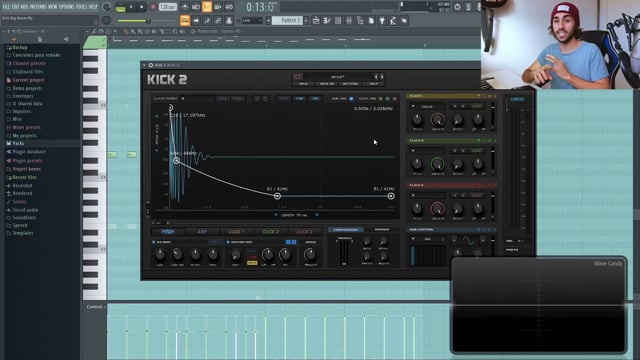The height and width of the screenshot is (360, 640).
Task: Open the Pattern 2 selector
Action: pos(288,20)
